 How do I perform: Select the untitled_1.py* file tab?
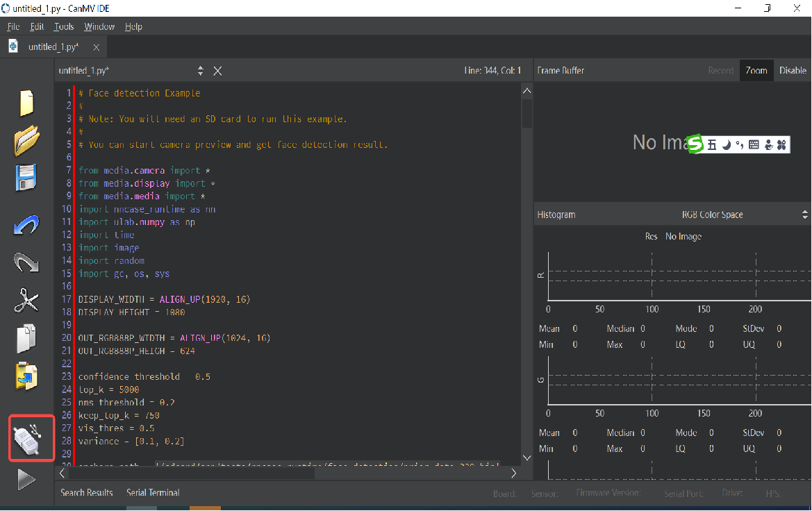(53, 47)
